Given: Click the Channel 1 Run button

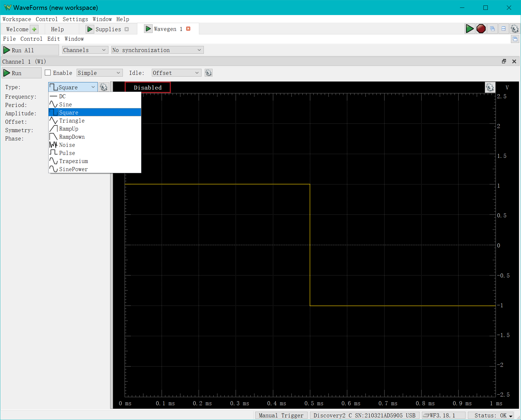Looking at the screenshot, I should (x=22, y=73).
